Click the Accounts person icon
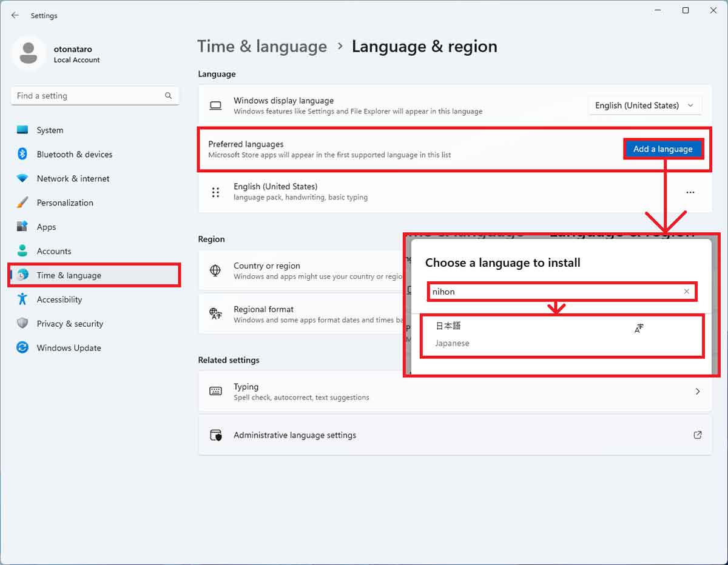728x565 pixels. coord(22,251)
